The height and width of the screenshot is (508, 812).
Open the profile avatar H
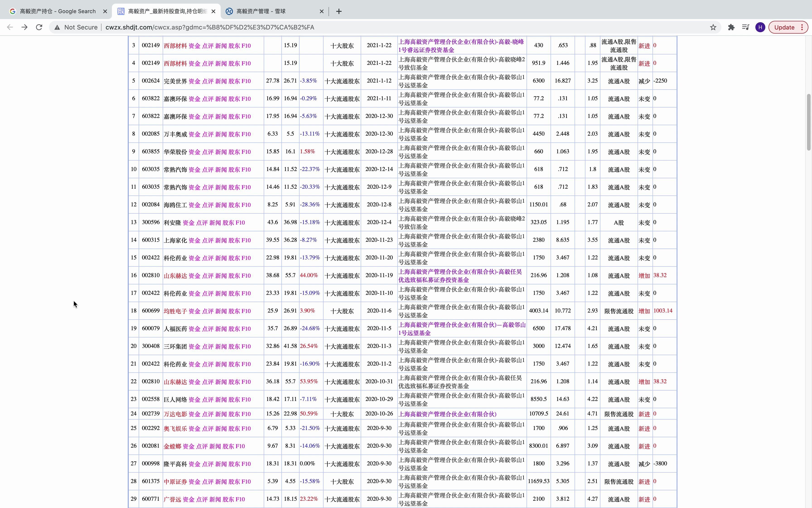coord(760,27)
